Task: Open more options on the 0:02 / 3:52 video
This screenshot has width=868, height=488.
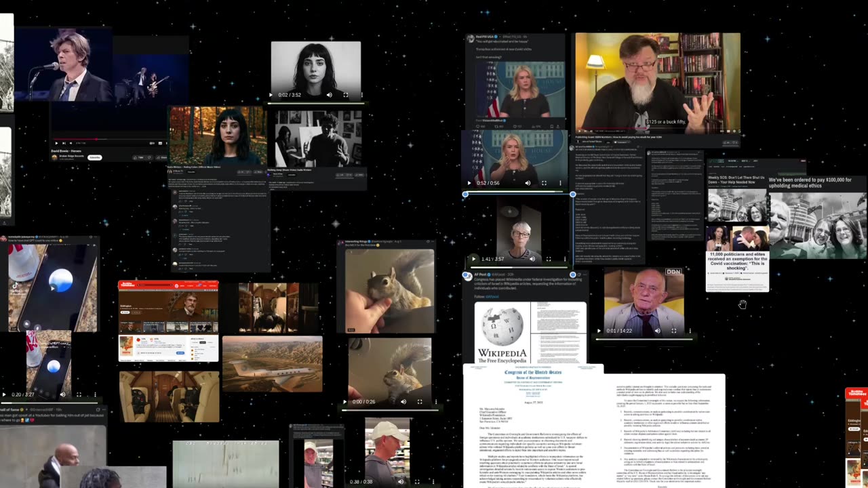Action: pos(361,95)
